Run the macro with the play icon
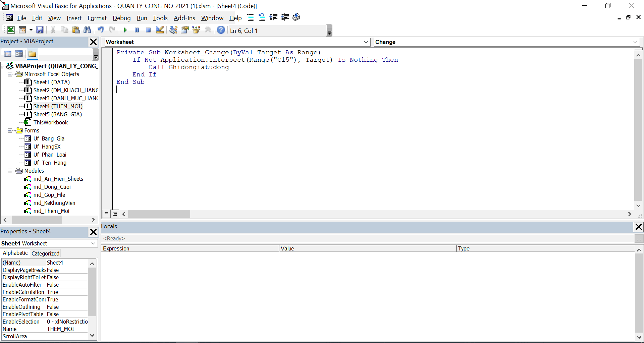This screenshot has height=343, width=644. pyautogui.click(x=125, y=30)
